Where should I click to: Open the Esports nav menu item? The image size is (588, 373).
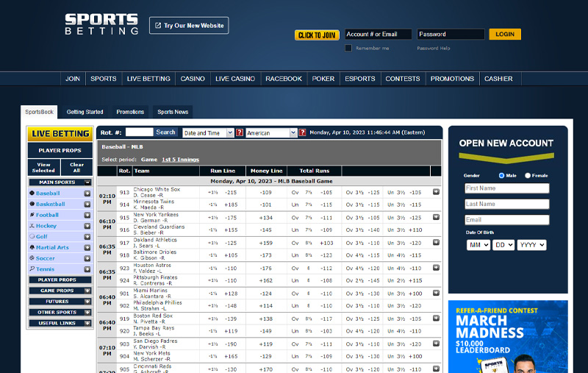pyautogui.click(x=360, y=79)
